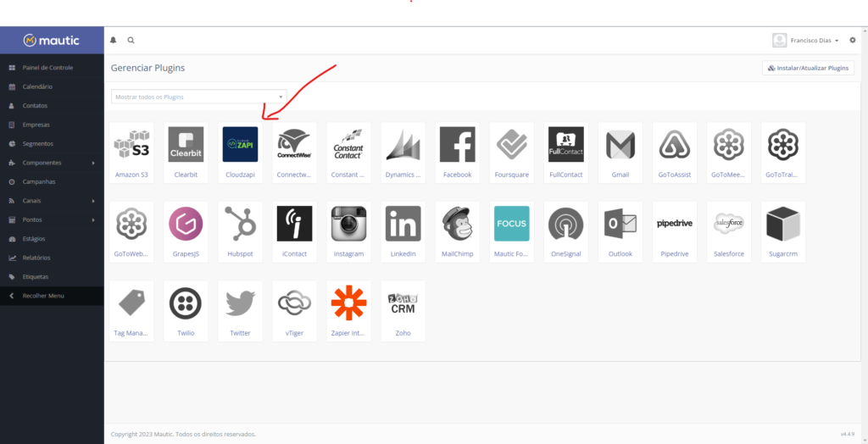This screenshot has width=868, height=444.
Task: Click the Francisco Dias avatar picture
Action: [x=780, y=41]
